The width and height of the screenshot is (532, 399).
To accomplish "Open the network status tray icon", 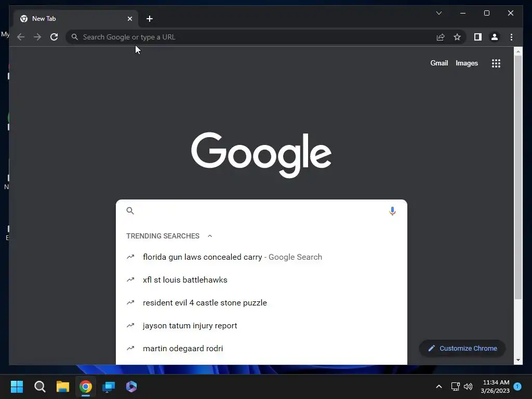I will click(x=455, y=387).
